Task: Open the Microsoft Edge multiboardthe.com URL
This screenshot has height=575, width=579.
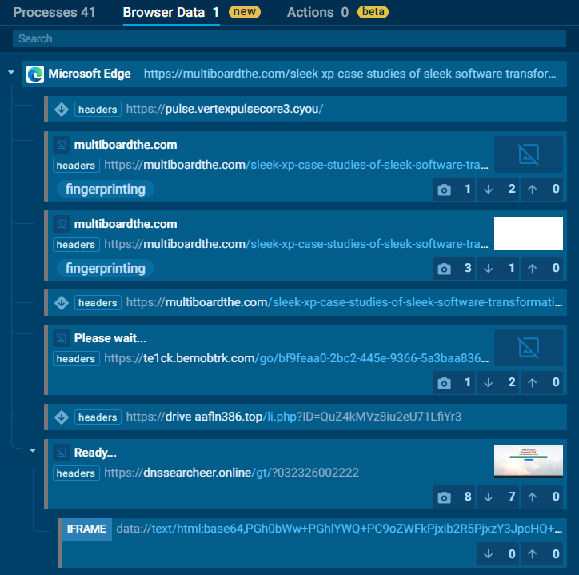Action: pos(350,74)
